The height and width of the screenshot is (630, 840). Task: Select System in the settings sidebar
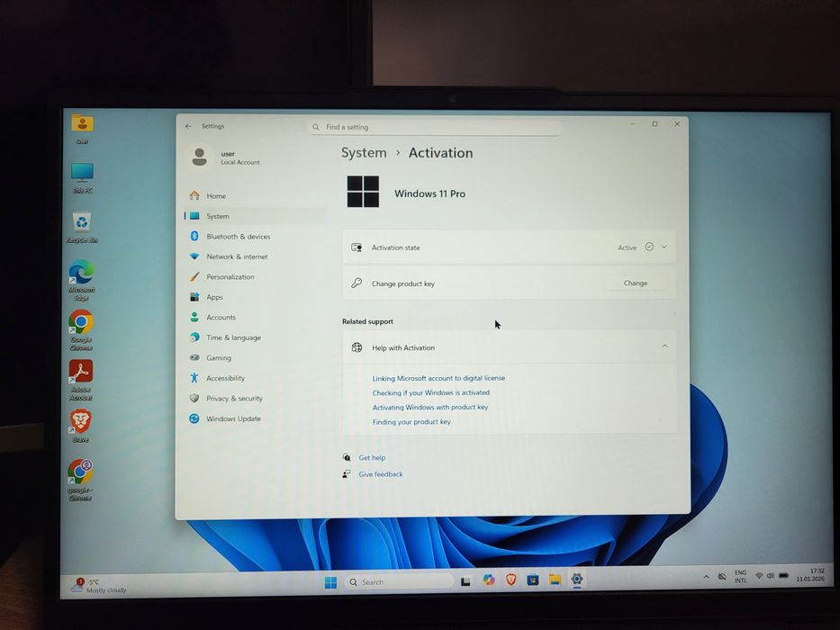tap(253, 216)
